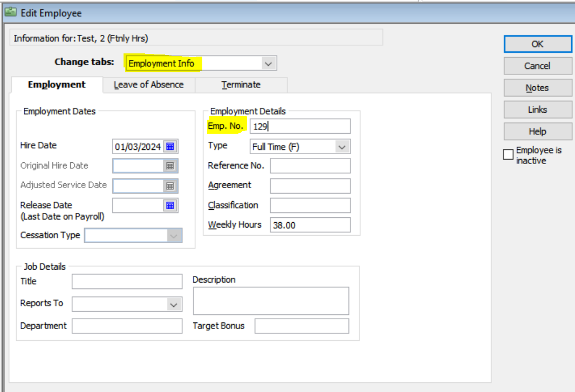This screenshot has height=392, width=575.
Task: Confirm with the OK button
Action: click(x=538, y=44)
